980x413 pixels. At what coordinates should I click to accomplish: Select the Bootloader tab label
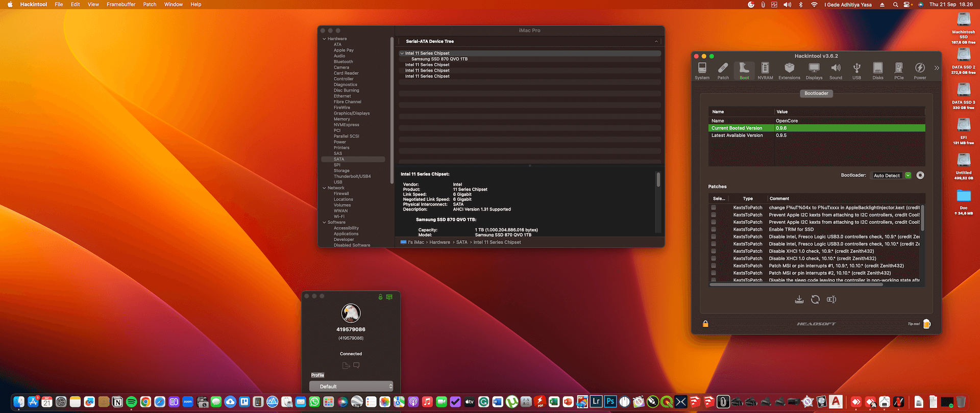tap(816, 93)
